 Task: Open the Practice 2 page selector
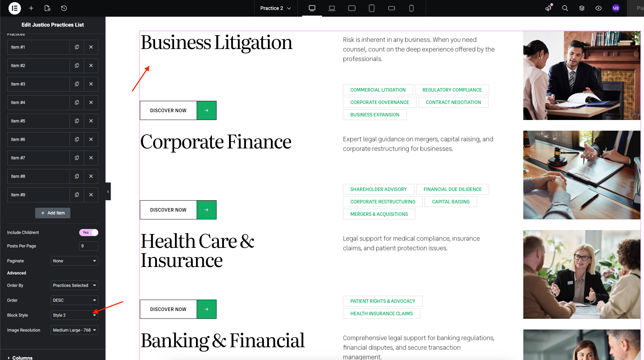pyautogui.click(x=275, y=8)
